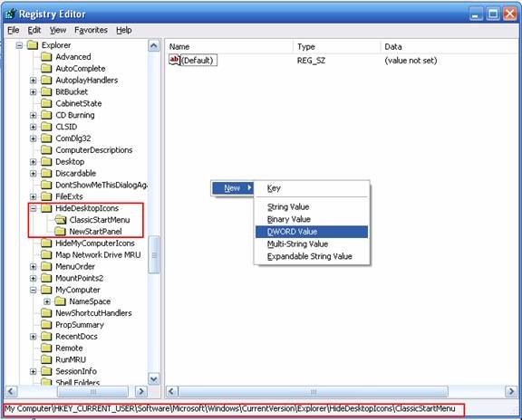Collapse the HideDesktopIcons key
The height and width of the screenshot is (420, 522).
(34, 208)
